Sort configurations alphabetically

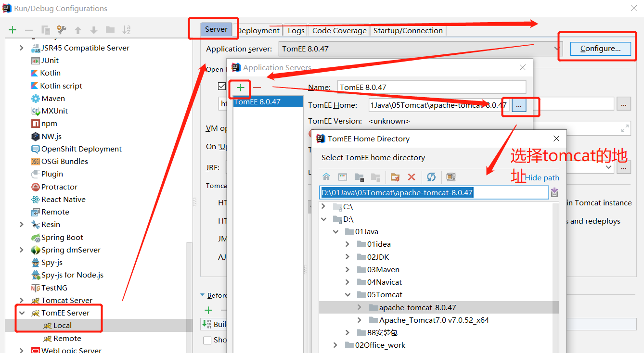[x=127, y=30]
